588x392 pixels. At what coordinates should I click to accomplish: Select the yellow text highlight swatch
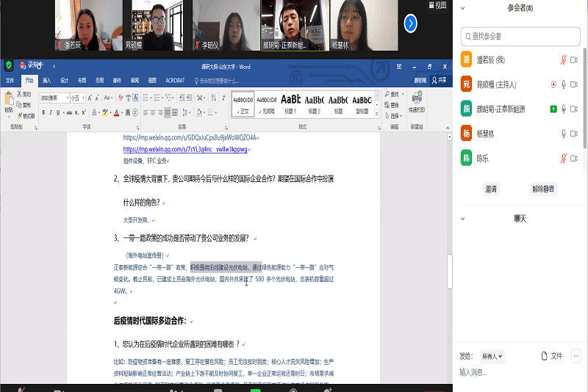tap(105, 112)
